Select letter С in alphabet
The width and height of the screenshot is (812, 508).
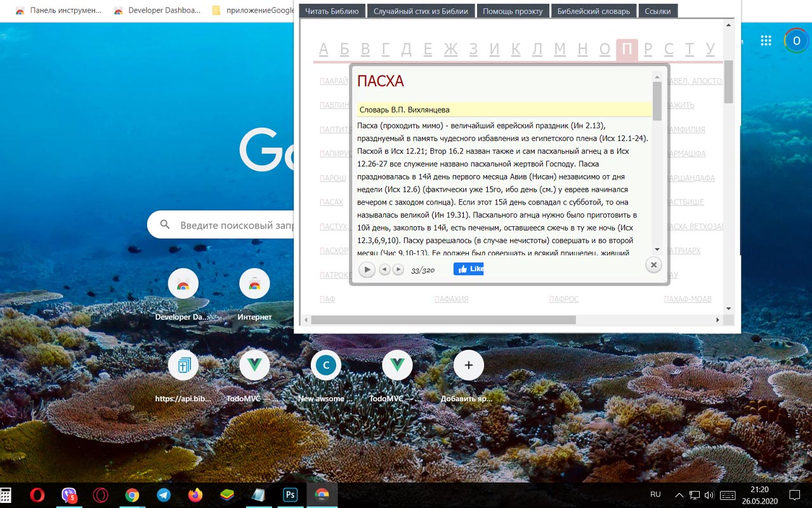pyautogui.click(x=669, y=50)
